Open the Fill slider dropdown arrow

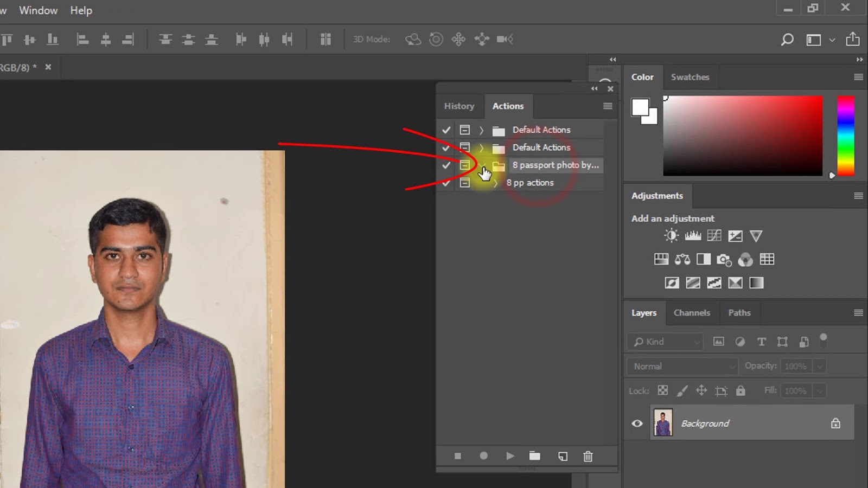tap(820, 390)
